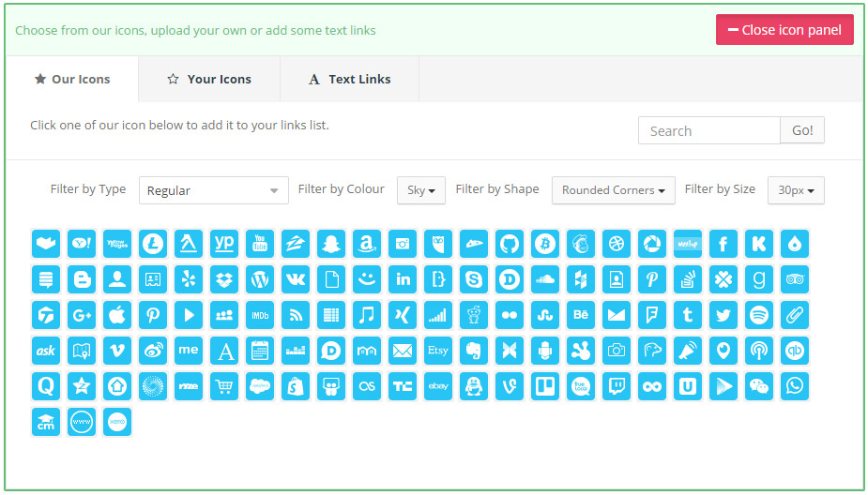Expand the Sky colour filter dropdown
This screenshot has height=495, width=868.
click(x=420, y=190)
